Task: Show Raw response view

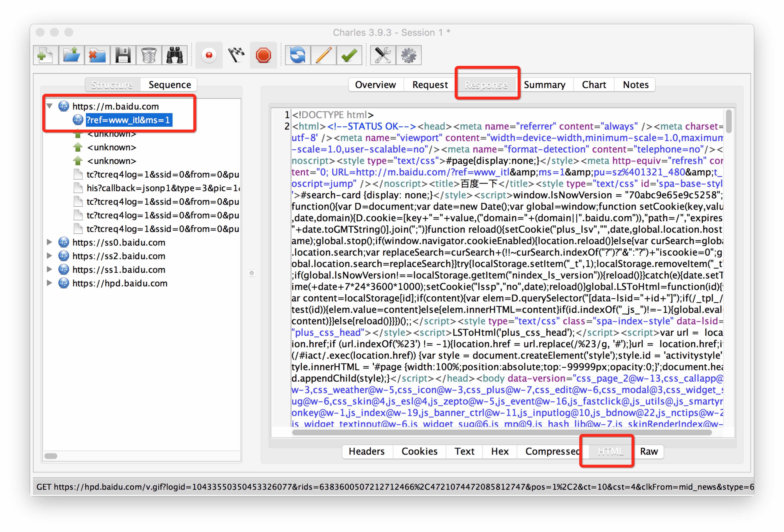Action: pyautogui.click(x=649, y=451)
